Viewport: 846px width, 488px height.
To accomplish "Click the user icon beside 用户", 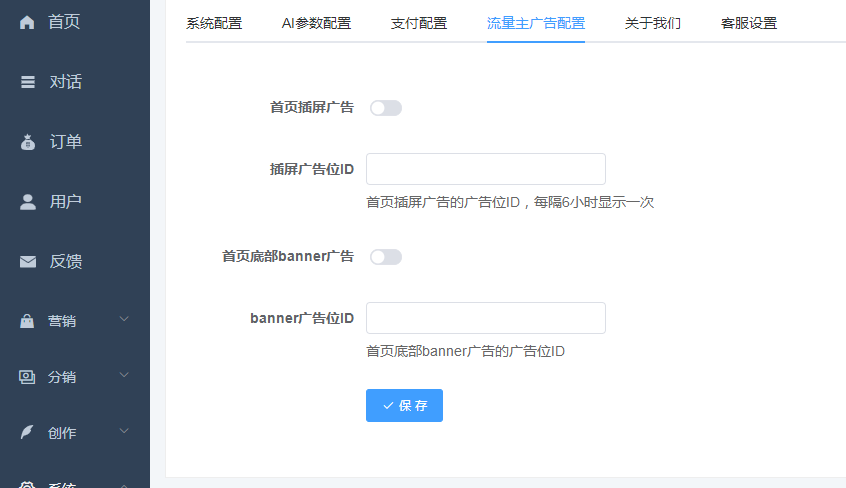I will pyautogui.click(x=28, y=202).
